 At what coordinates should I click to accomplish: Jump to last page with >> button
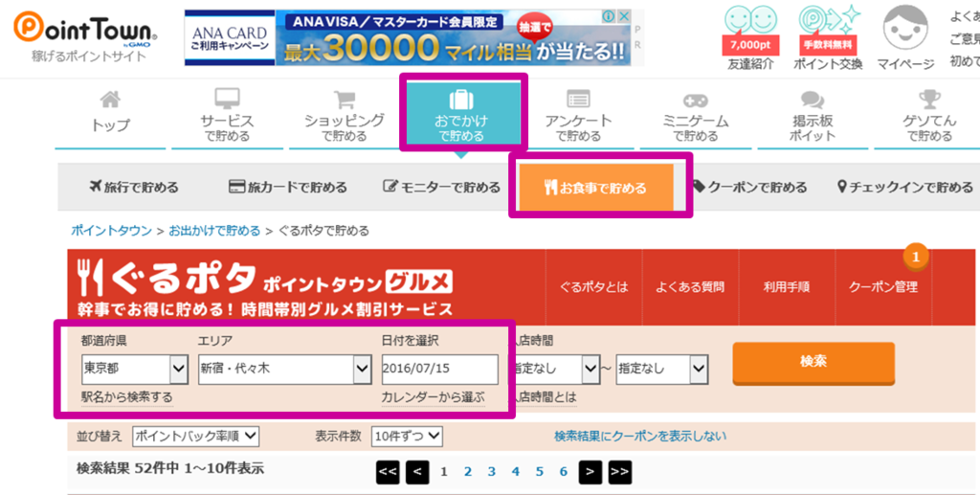(x=620, y=472)
